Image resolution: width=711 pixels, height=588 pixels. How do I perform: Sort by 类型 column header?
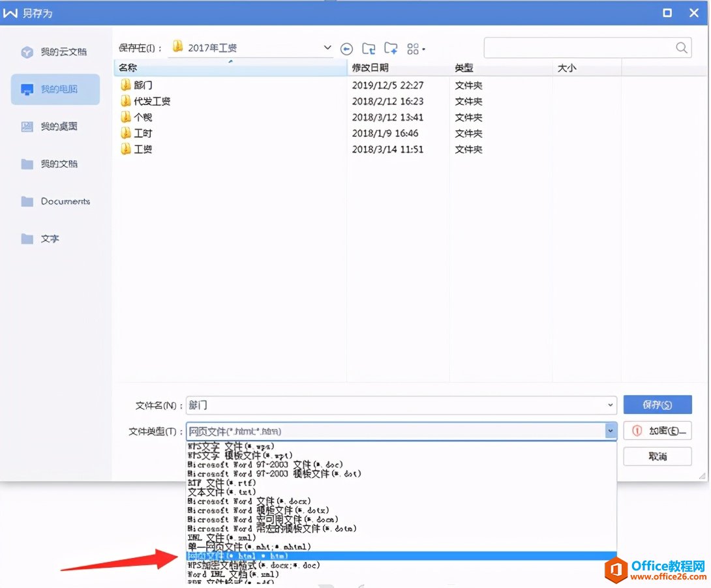501,68
